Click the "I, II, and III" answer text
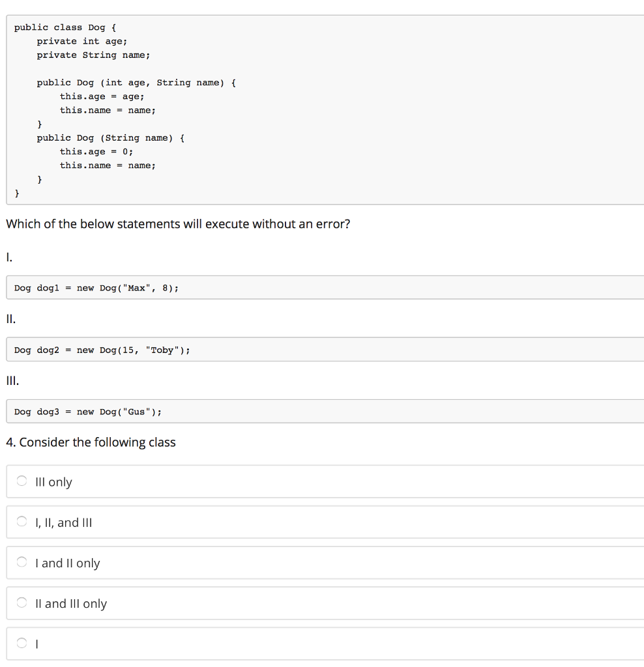Screen dimensions: 644x667 (64, 522)
